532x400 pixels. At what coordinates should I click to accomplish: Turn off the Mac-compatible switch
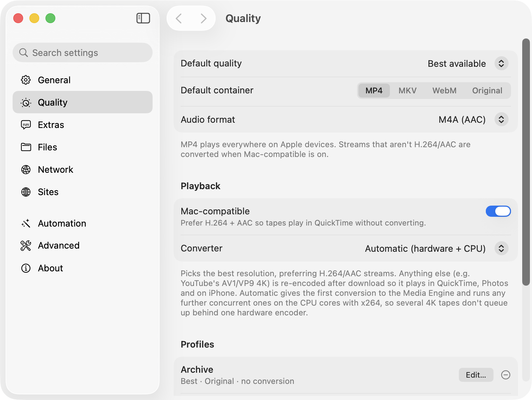(498, 211)
